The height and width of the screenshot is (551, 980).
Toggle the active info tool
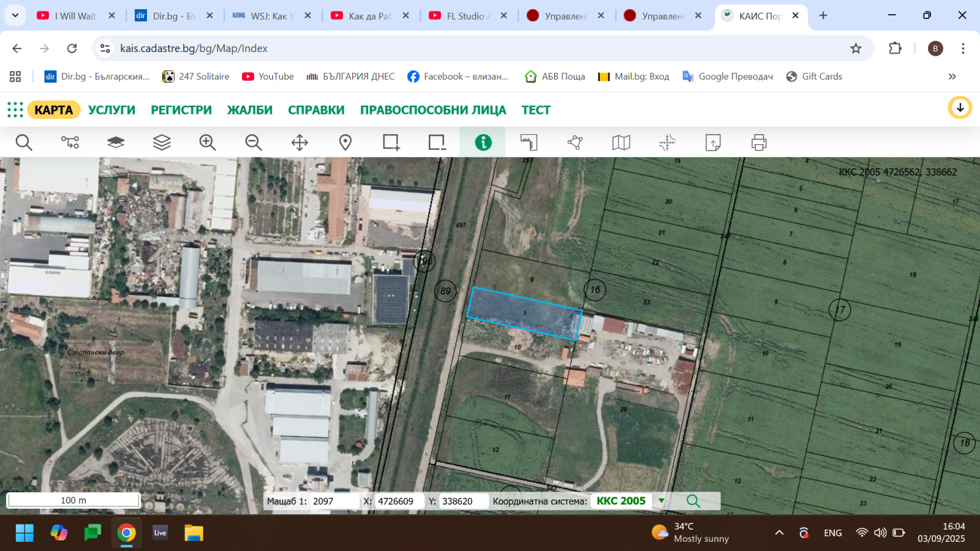[482, 142]
